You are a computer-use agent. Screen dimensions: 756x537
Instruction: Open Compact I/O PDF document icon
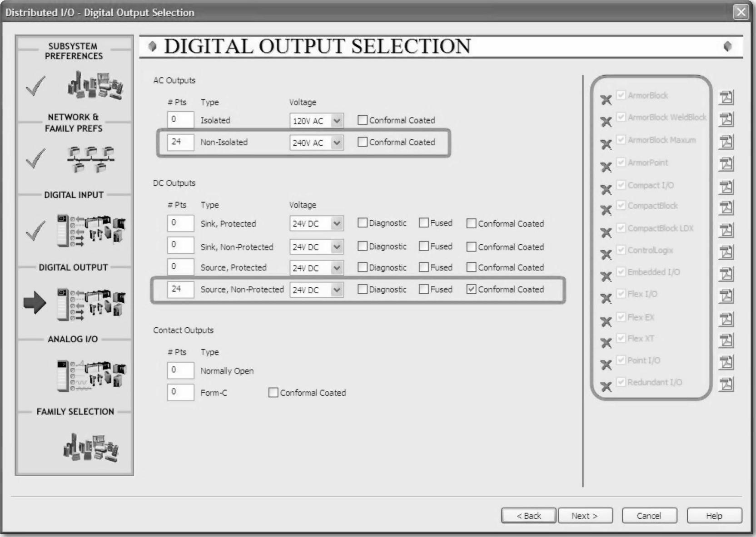726,187
